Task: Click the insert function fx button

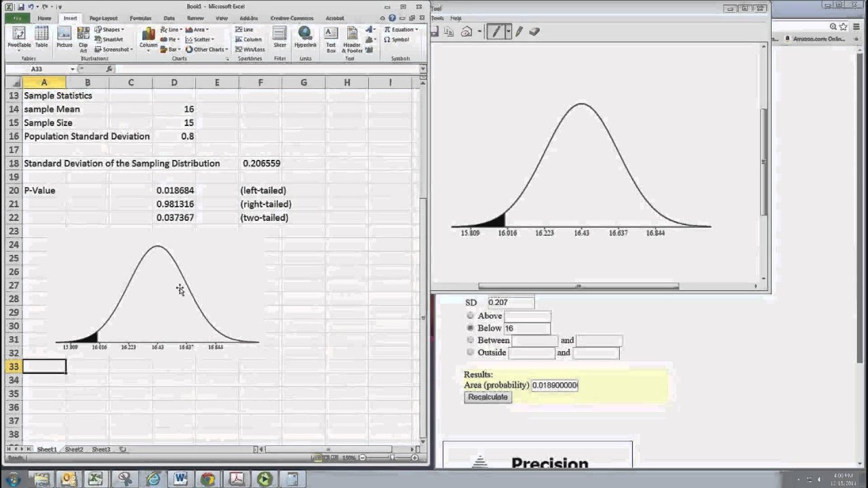Action: click(x=109, y=69)
